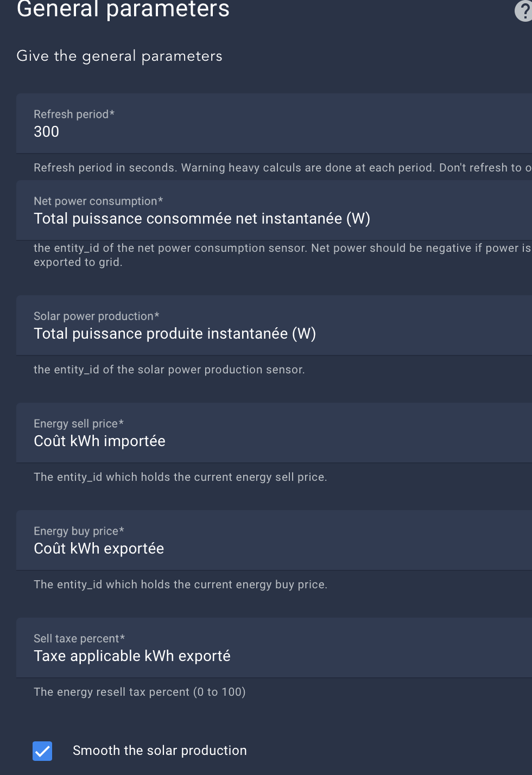Open the help icon beside General parameters
Image resolution: width=532 pixels, height=775 pixels.
click(524, 11)
